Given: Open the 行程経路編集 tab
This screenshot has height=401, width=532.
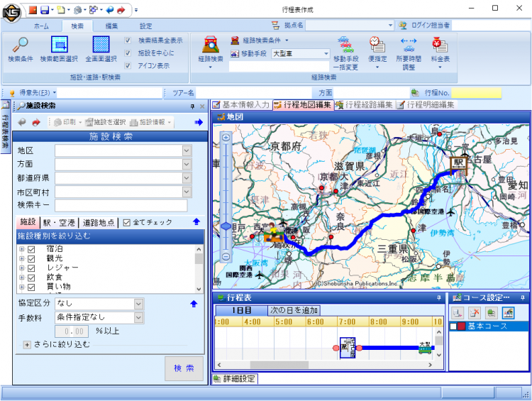Looking at the screenshot, I should click(364, 105).
